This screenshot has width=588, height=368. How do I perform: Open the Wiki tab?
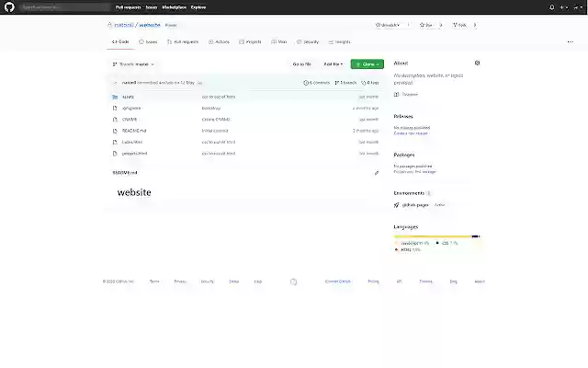tap(279, 41)
